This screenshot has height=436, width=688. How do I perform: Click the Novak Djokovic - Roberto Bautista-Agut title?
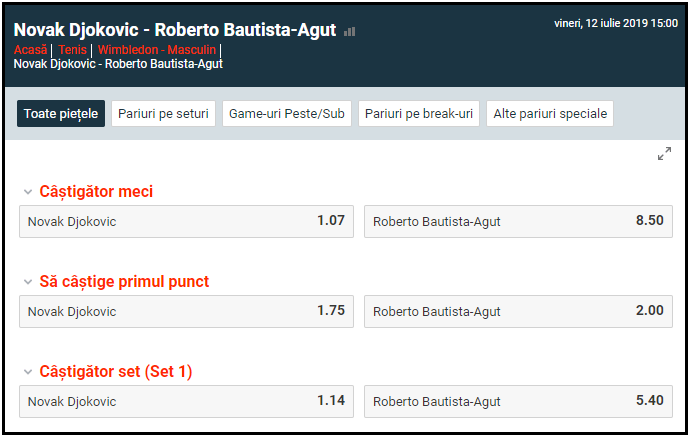point(175,30)
